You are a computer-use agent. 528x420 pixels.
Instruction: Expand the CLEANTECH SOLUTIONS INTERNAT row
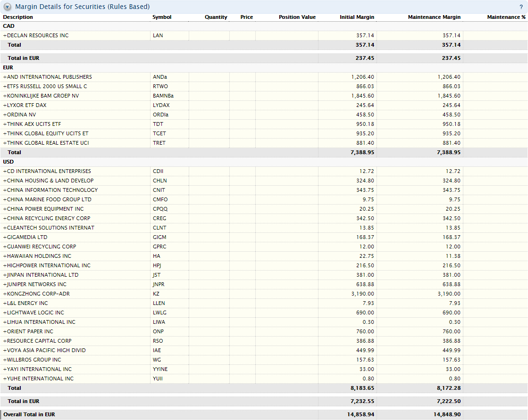[x=5, y=228]
